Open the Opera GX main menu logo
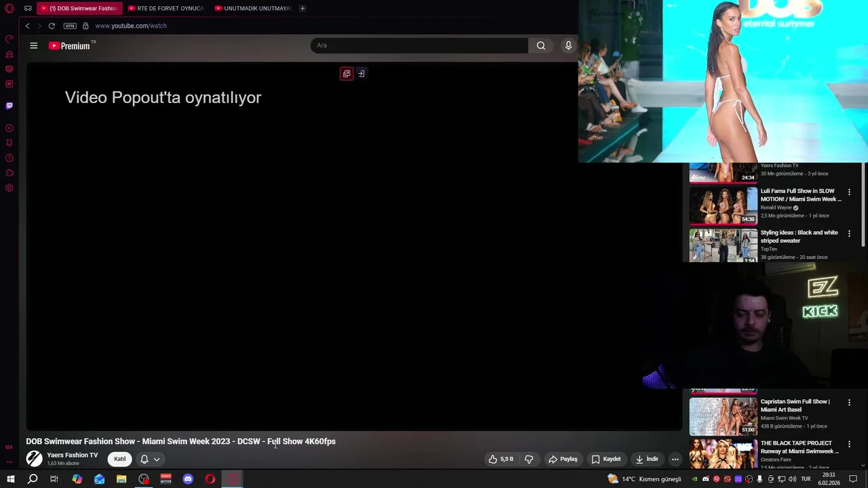Viewport: 868px width, 488px height. click(9, 8)
